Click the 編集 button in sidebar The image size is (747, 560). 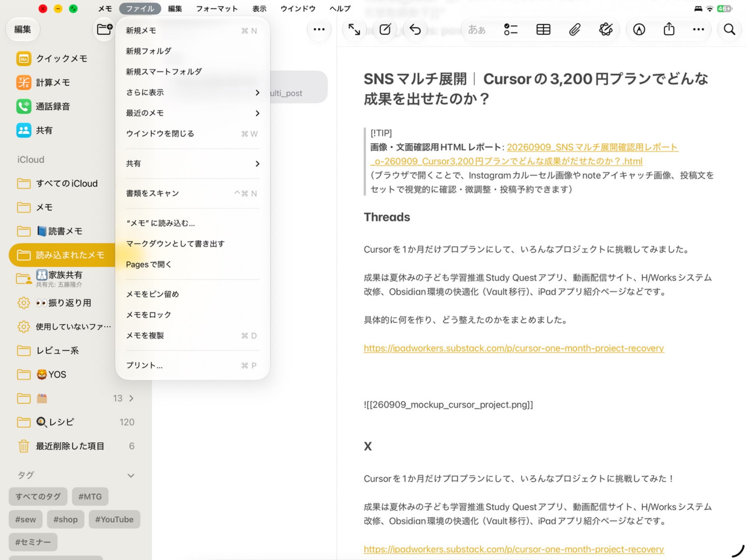[x=23, y=30]
